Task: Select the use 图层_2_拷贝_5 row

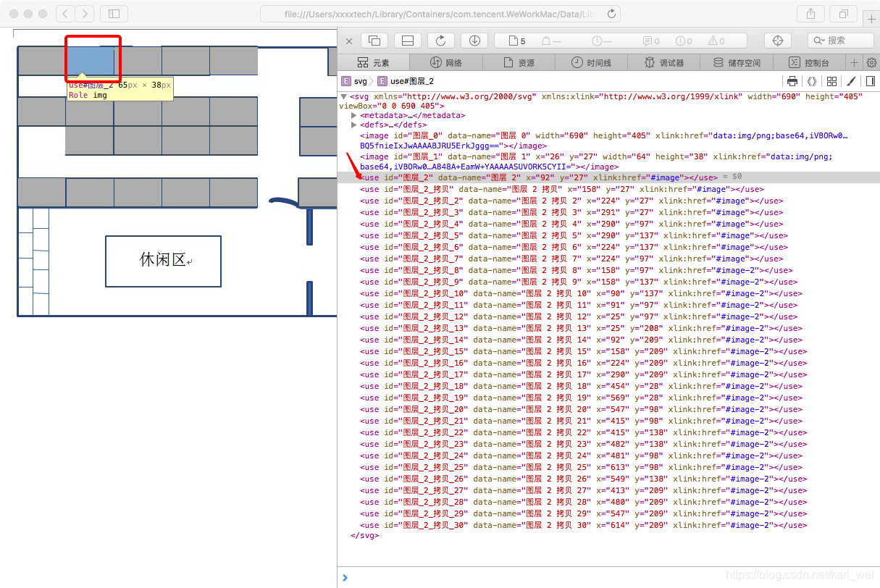Action: [608, 235]
